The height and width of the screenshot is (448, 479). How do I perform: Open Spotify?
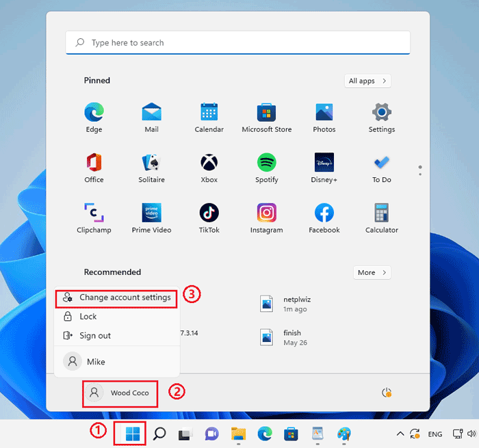[266, 168]
